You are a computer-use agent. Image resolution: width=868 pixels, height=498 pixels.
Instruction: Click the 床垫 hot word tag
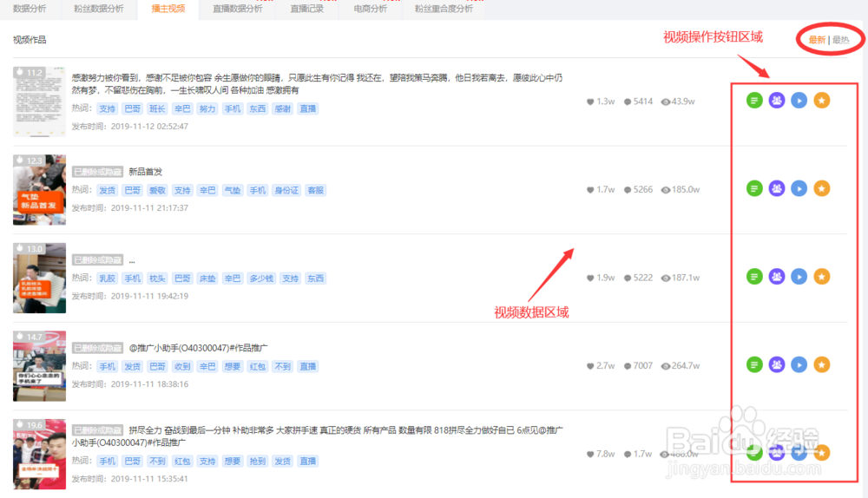[207, 278]
